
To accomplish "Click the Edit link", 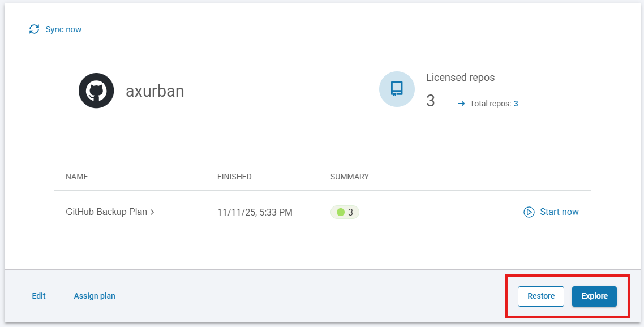I will tap(38, 296).
